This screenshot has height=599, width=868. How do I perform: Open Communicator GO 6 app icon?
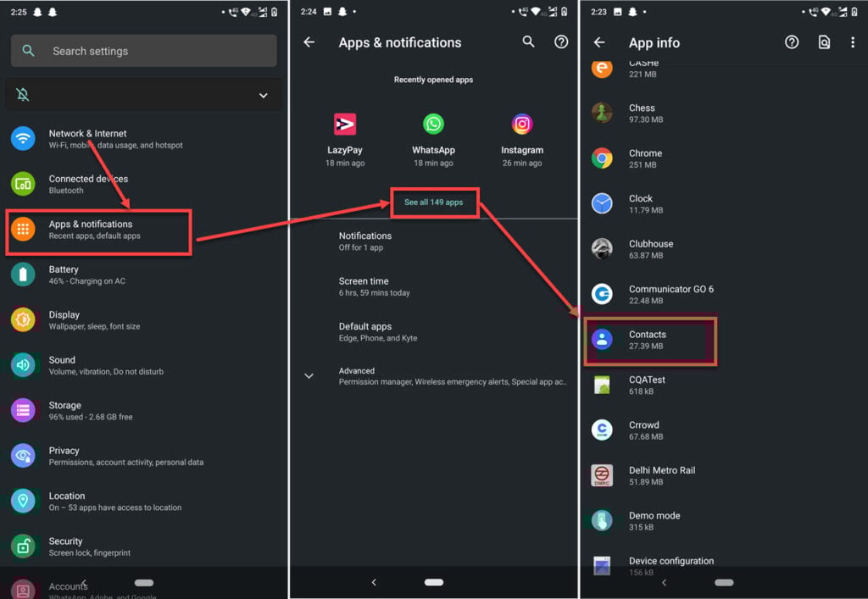pos(602,294)
